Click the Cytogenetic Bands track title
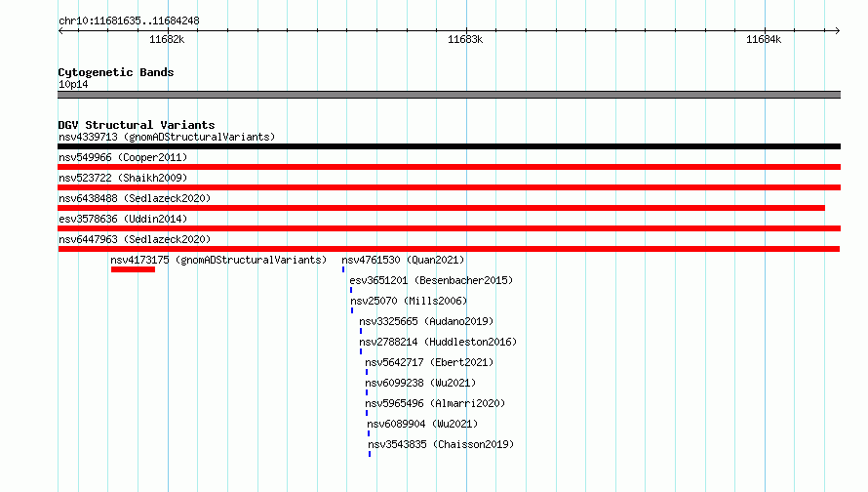This screenshot has width=868, height=492. [116, 72]
